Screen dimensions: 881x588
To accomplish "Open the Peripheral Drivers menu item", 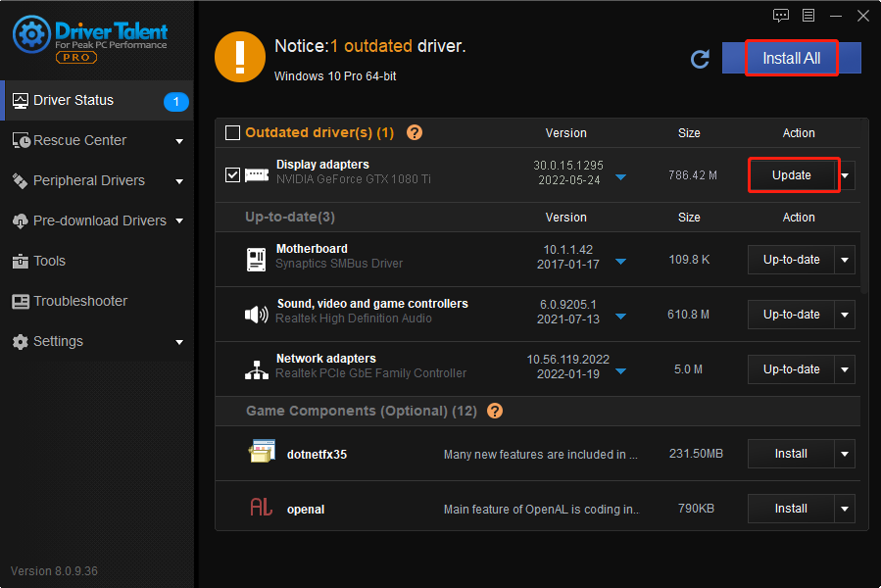I will click(97, 181).
